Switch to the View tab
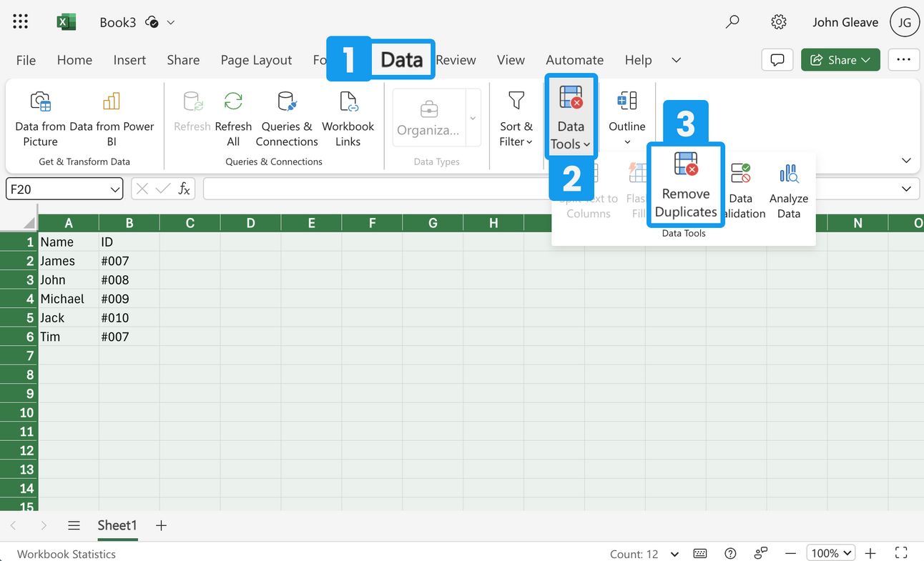Image resolution: width=924 pixels, height=561 pixels. pos(511,60)
